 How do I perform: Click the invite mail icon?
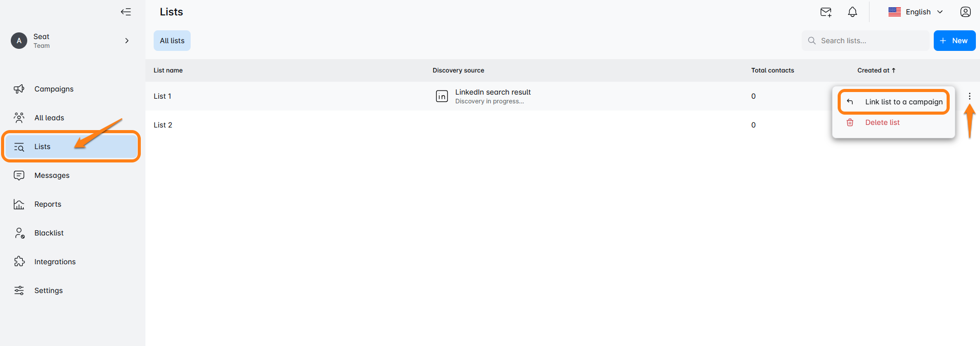pyautogui.click(x=826, y=12)
